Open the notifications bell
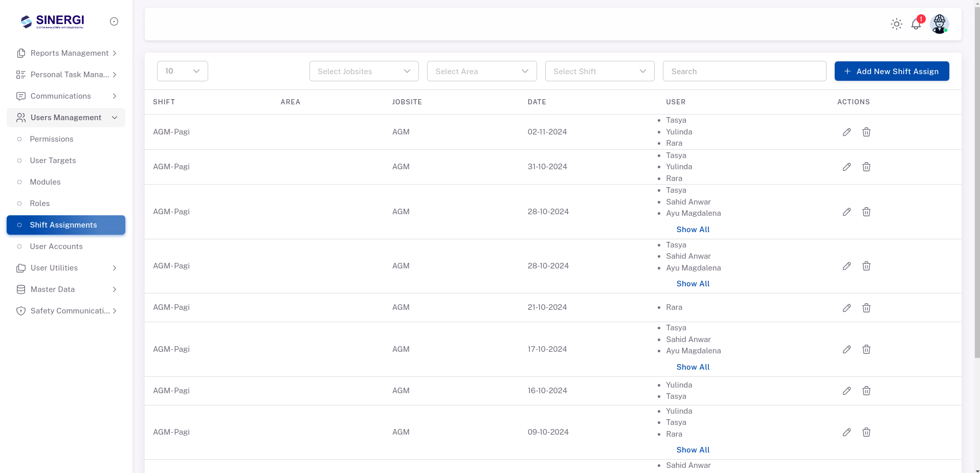The image size is (980, 473). (x=916, y=24)
